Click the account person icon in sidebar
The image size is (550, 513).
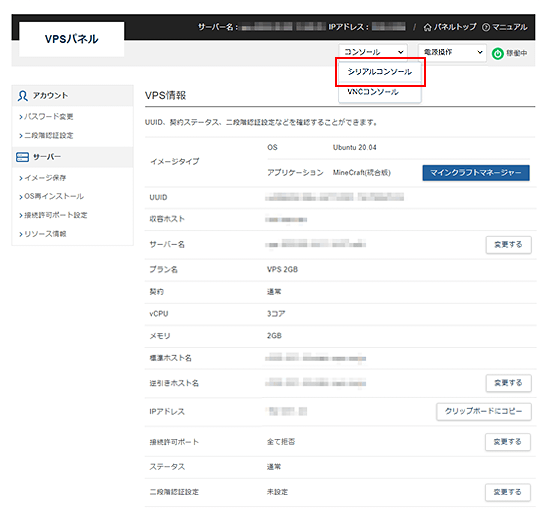(x=22, y=96)
